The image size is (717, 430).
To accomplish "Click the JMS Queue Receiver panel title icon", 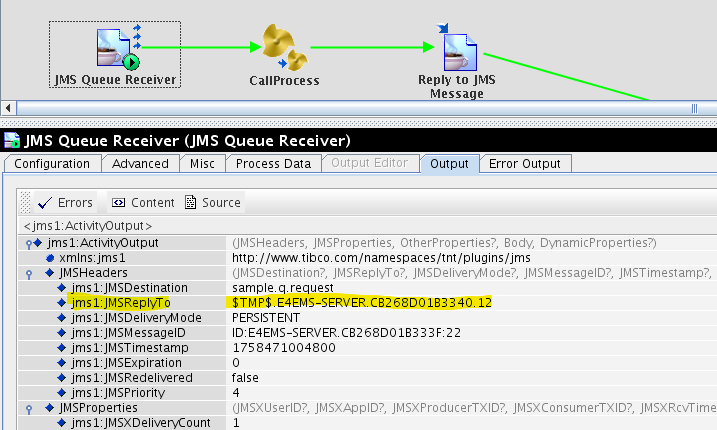I will 11,140.
